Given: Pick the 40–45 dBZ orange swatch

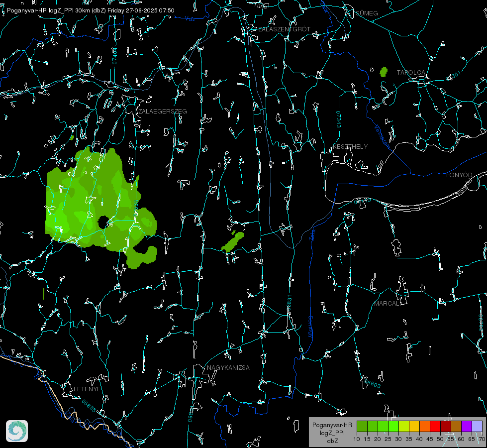Looking at the screenshot, I should coord(425,426).
